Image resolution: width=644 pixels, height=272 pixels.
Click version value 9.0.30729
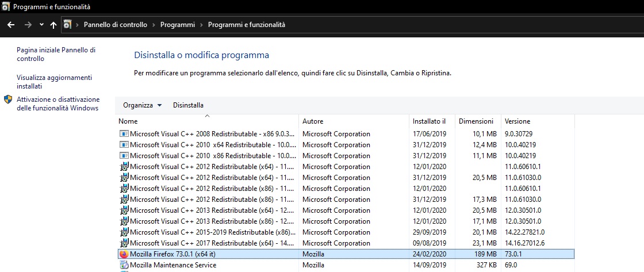coord(519,134)
